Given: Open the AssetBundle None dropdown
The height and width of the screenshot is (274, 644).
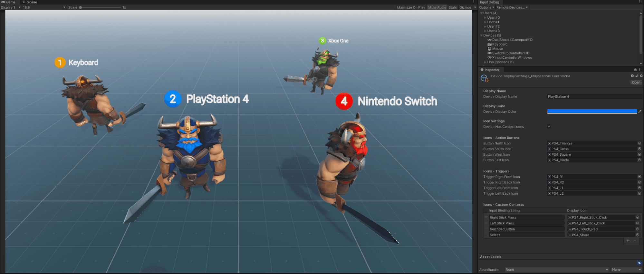Looking at the screenshot, I should (x=557, y=269).
